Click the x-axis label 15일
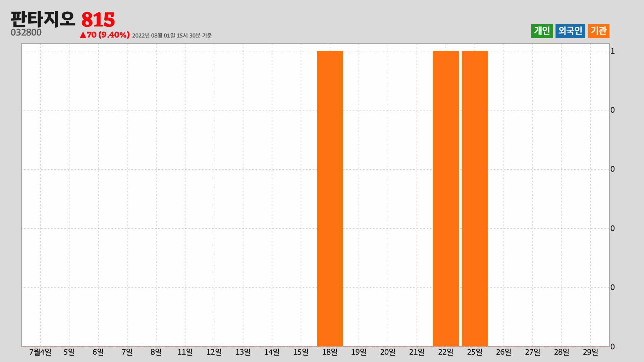 click(301, 352)
